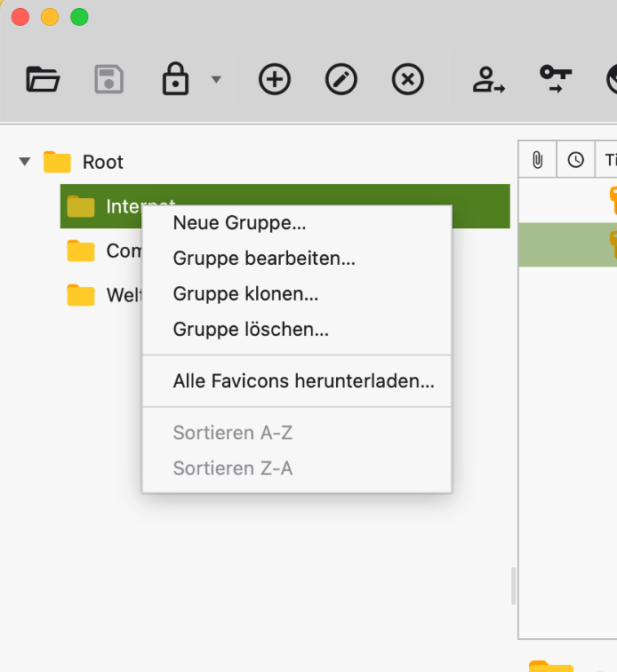Click "Gruppe klonen..." in the context menu
The height and width of the screenshot is (672, 617).
pyautogui.click(x=245, y=294)
